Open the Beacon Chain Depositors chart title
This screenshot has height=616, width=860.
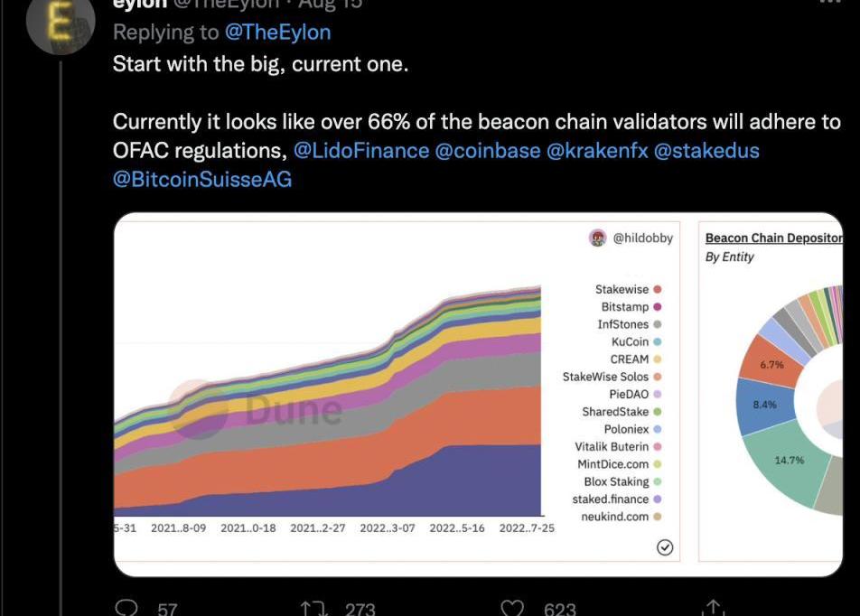[x=773, y=238]
